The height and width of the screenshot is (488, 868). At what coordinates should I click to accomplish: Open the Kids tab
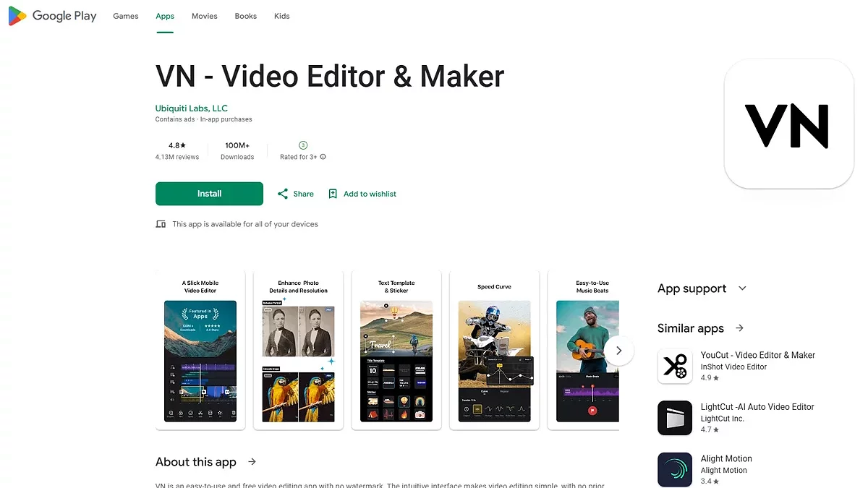pos(282,16)
